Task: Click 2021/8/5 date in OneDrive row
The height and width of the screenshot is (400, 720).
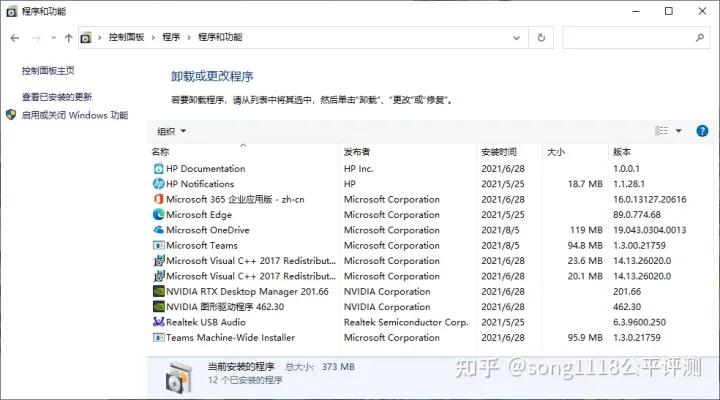Action: 500,230
